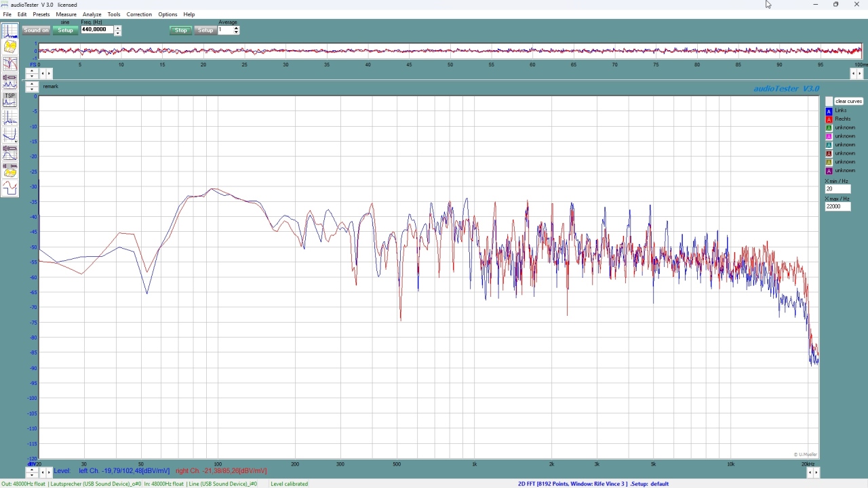Select the distortion spike spectrum icon
The image size is (868, 488).
(x=10, y=118)
